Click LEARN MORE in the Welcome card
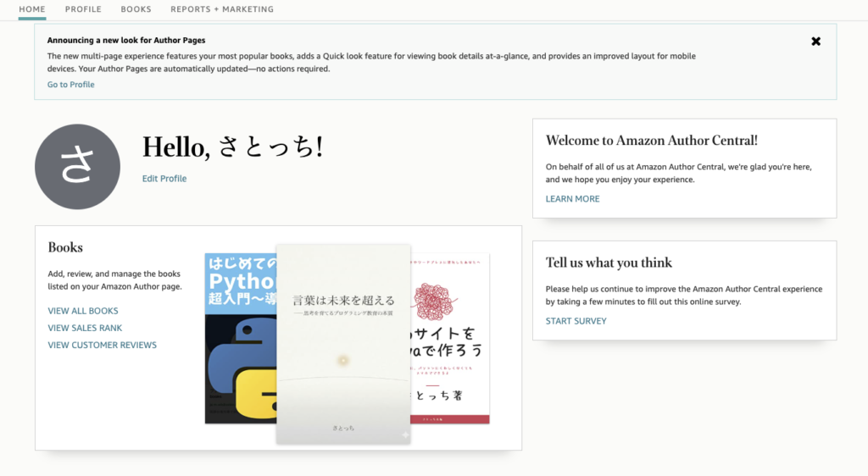The width and height of the screenshot is (868, 476). pos(572,199)
